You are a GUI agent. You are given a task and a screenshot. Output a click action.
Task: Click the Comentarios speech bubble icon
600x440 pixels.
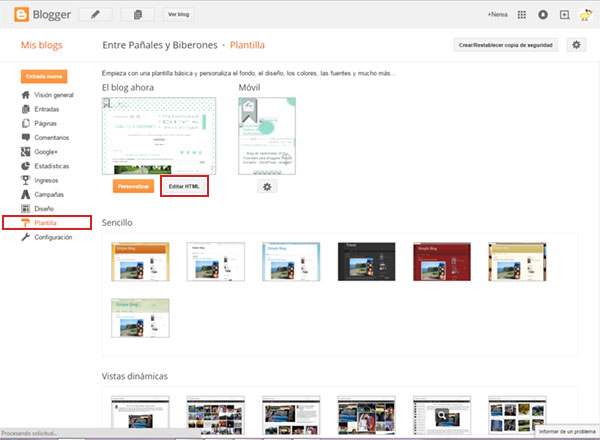pyautogui.click(x=26, y=137)
